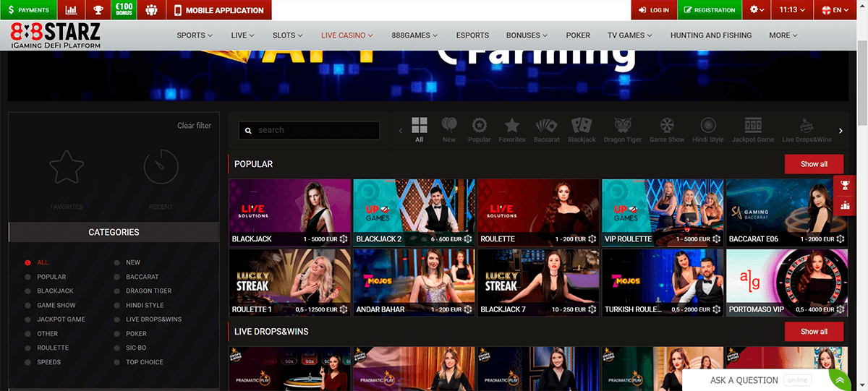Filter by the Popular category icon

tap(479, 129)
